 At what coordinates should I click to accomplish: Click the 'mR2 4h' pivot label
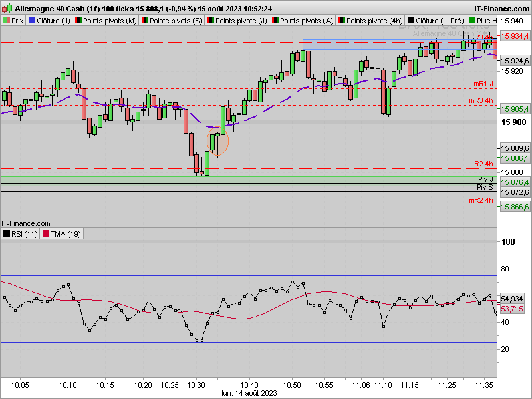pyautogui.click(x=481, y=200)
